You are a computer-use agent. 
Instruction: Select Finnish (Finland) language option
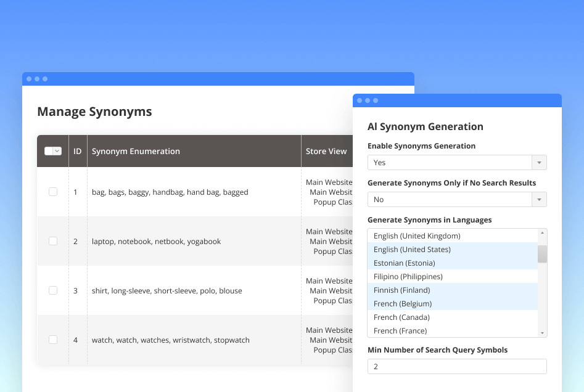[401, 290]
